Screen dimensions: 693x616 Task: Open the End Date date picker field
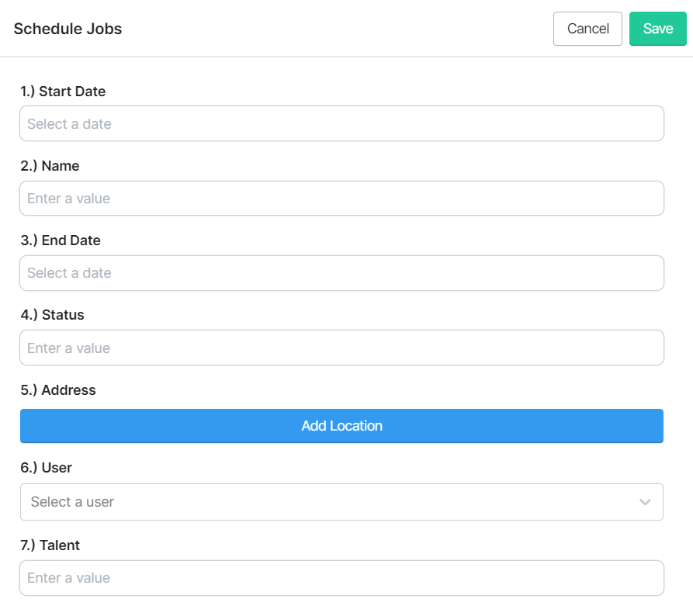pyautogui.click(x=341, y=273)
